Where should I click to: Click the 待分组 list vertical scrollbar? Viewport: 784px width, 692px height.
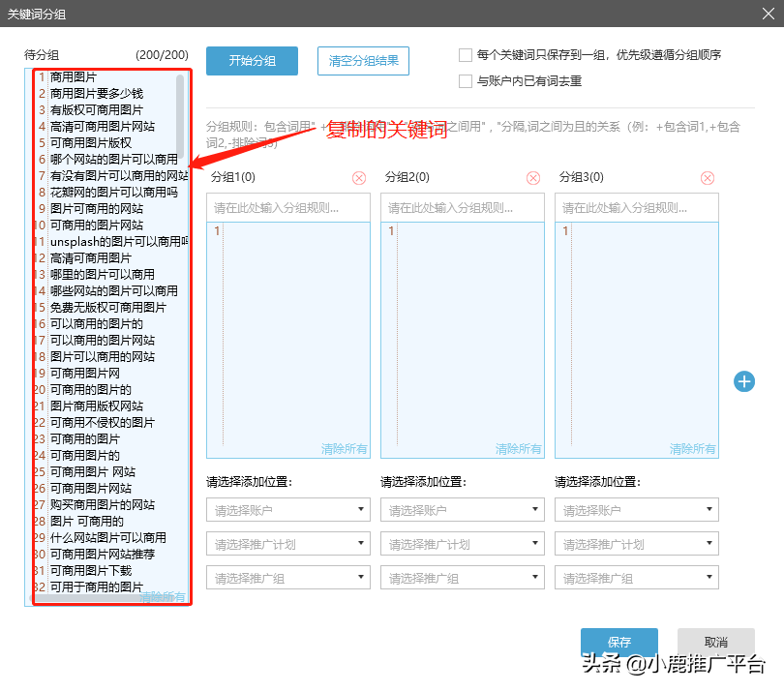(x=180, y=116)
